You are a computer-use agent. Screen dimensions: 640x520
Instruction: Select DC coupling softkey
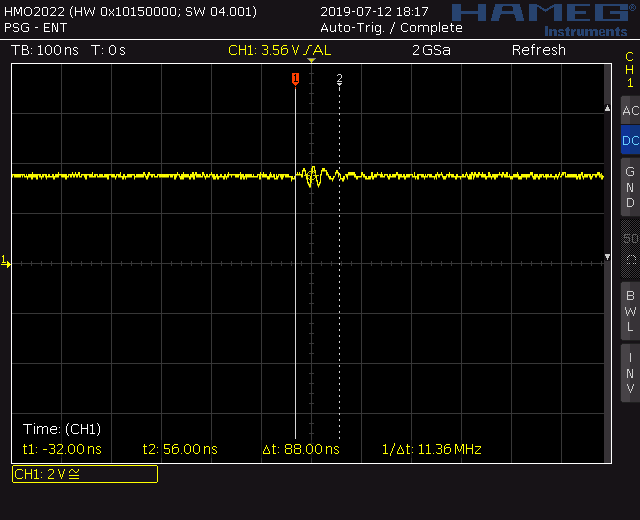coord(630,140)
